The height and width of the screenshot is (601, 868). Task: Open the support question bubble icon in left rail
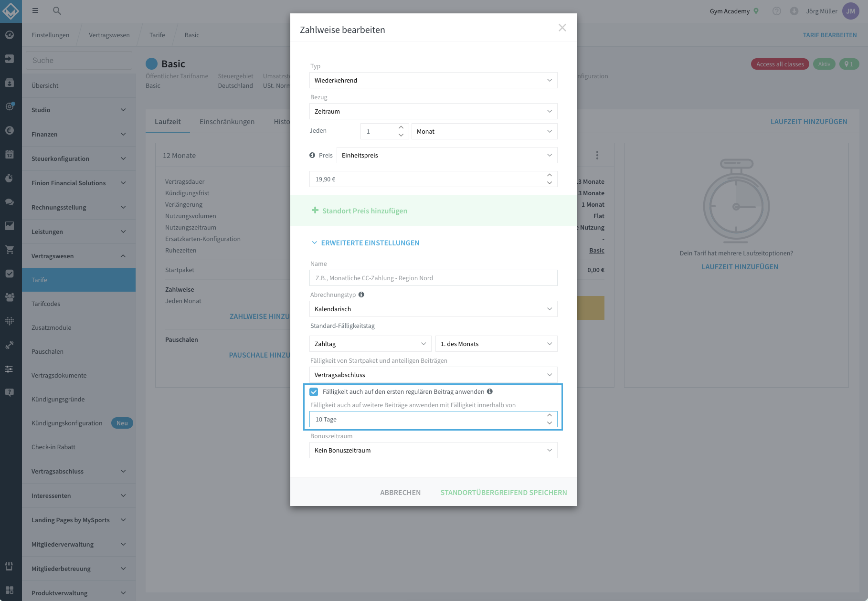coord(10,392)
